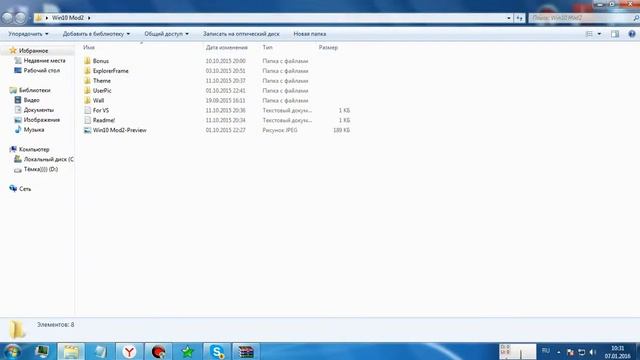Open the Skype taskbar icon
Viewport: 640px width, 360px height.
coord(217,351)
